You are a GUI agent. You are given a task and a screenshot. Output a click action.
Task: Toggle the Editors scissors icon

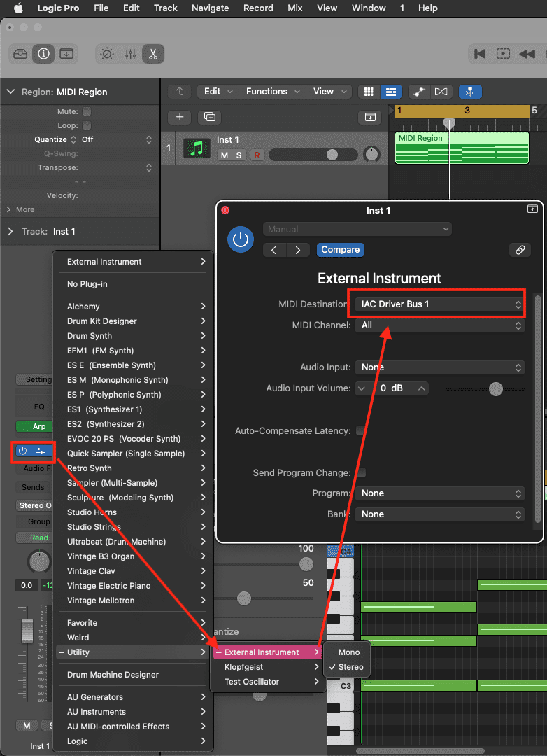pos(153,54)
